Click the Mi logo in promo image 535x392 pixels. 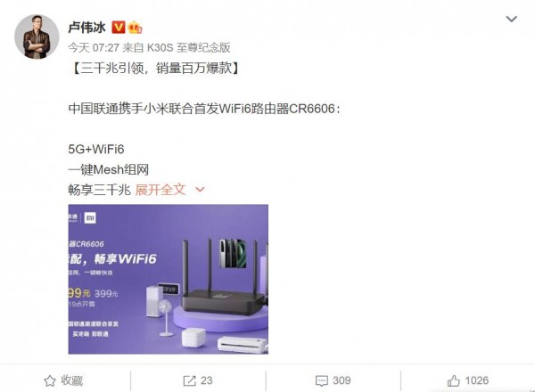pos(90,217)
